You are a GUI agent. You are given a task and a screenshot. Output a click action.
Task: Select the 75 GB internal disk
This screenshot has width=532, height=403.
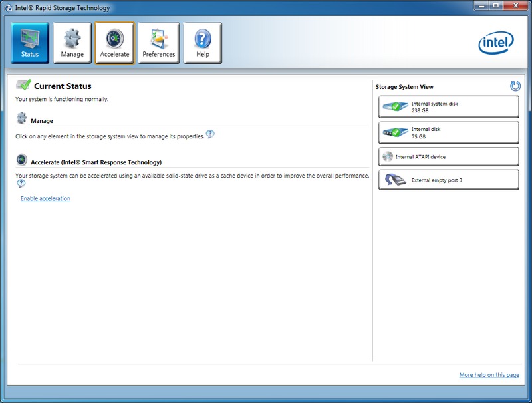click(448, 132)
